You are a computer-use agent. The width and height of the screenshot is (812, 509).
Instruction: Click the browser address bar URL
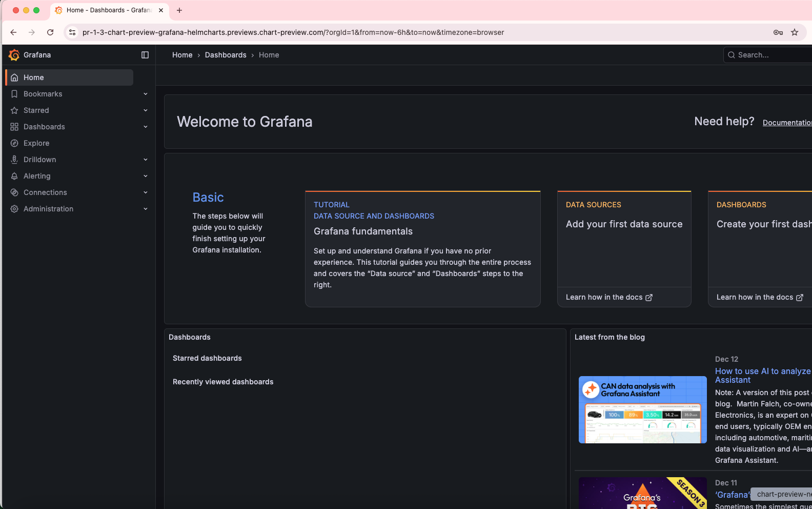[x=293, y=32]
